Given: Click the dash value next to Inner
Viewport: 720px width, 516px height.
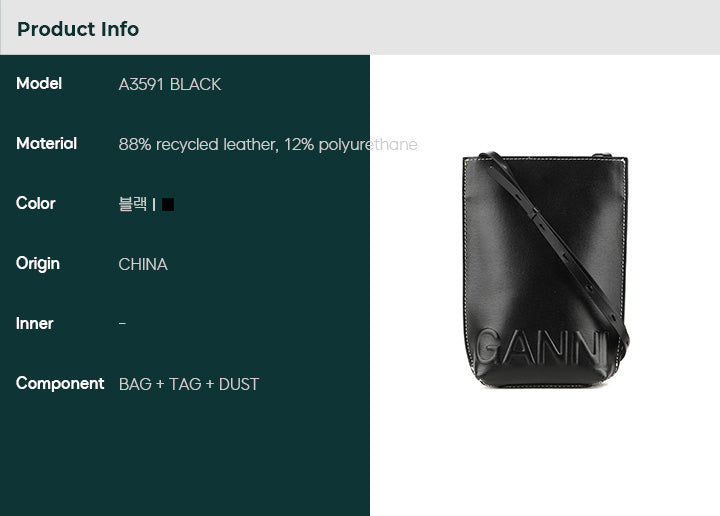Looking at the screenshot, I should tap(122, 324).
